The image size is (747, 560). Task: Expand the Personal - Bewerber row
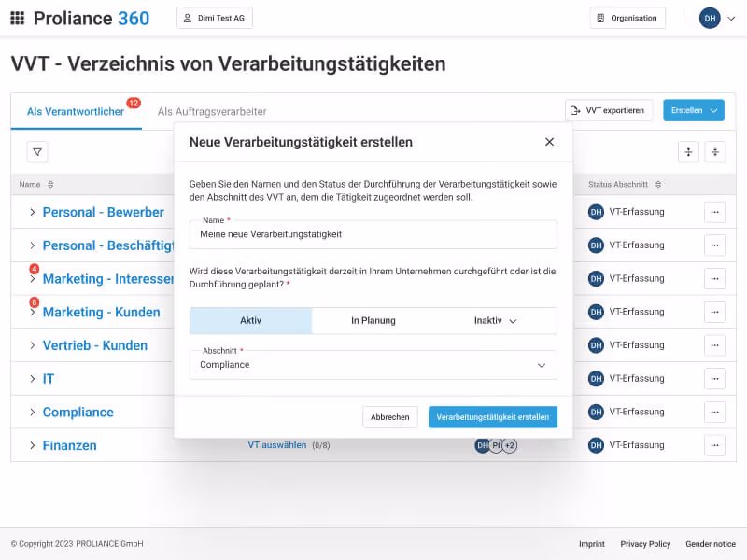click(33, 212)
